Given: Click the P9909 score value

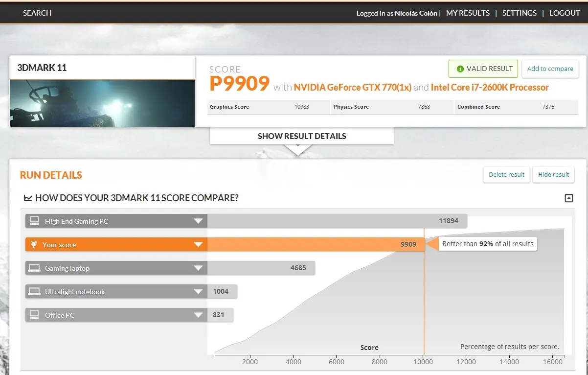Looking at the screenshot, I should [x=240, y=84].
